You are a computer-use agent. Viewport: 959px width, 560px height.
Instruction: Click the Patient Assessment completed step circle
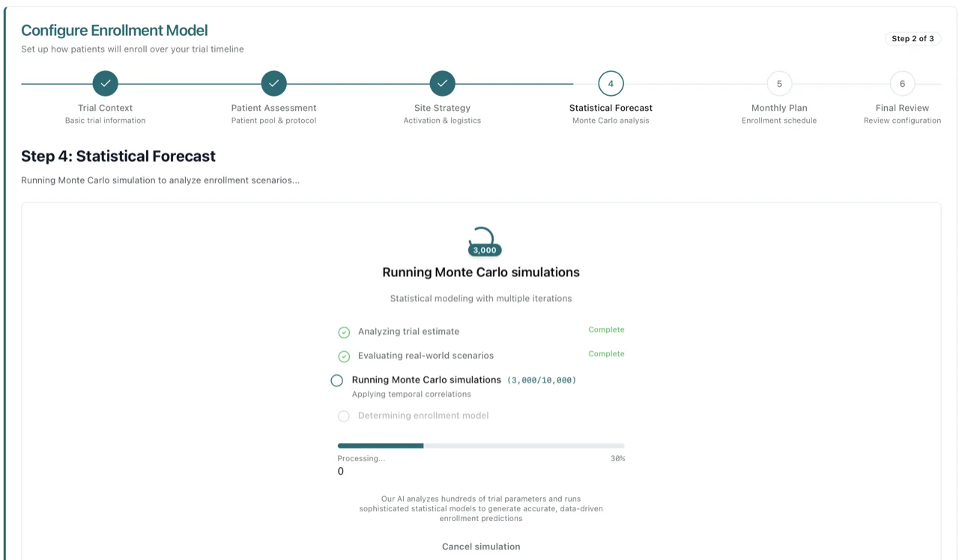coord(273,83)
